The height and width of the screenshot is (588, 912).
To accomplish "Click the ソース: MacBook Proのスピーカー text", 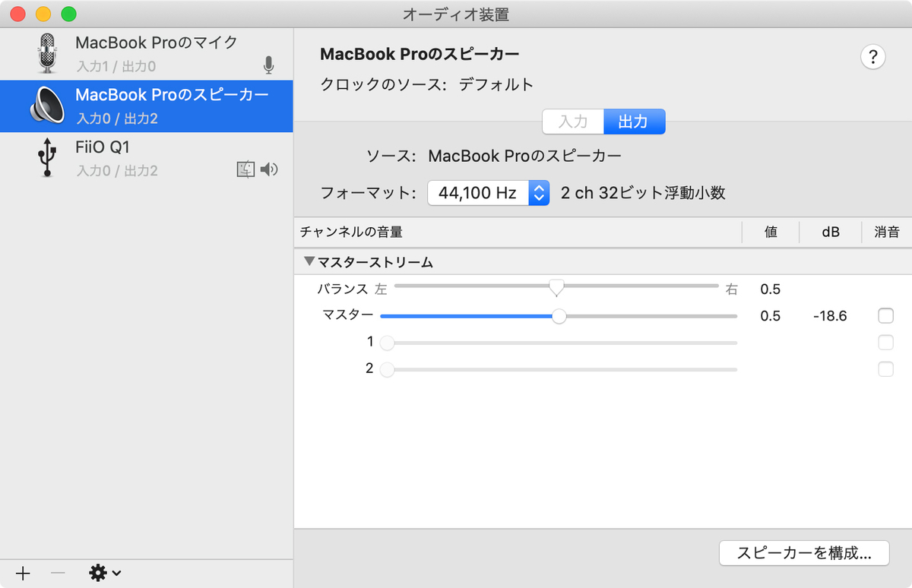I will (494, 156).
